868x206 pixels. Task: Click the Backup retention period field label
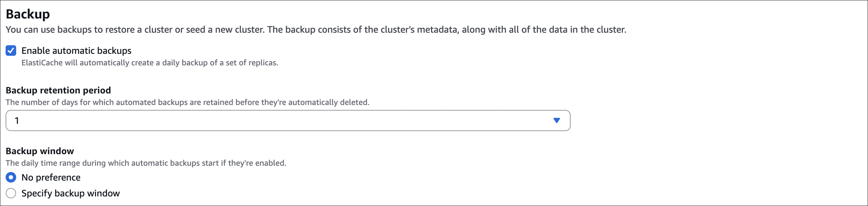[58, 90]
